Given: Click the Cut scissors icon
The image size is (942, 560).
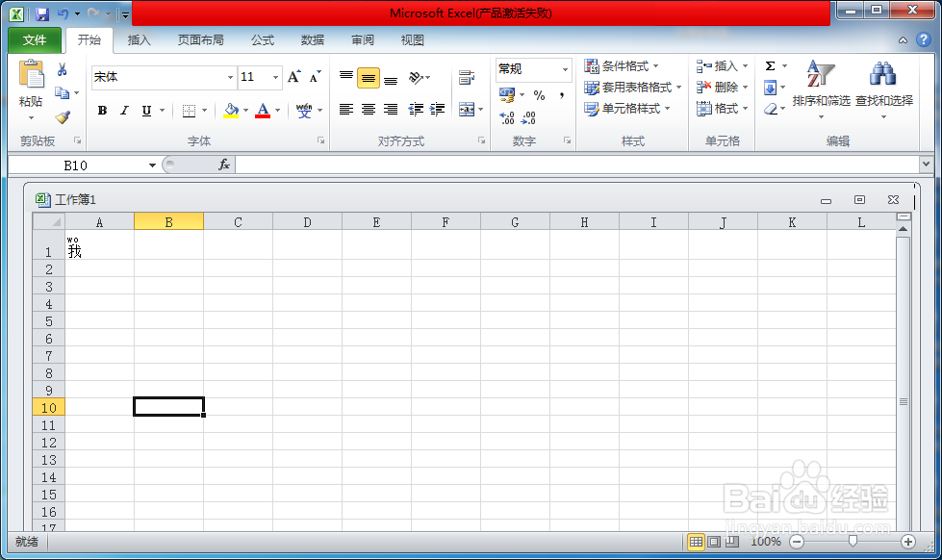Looking at the screenshot, I should coord(62,70).
